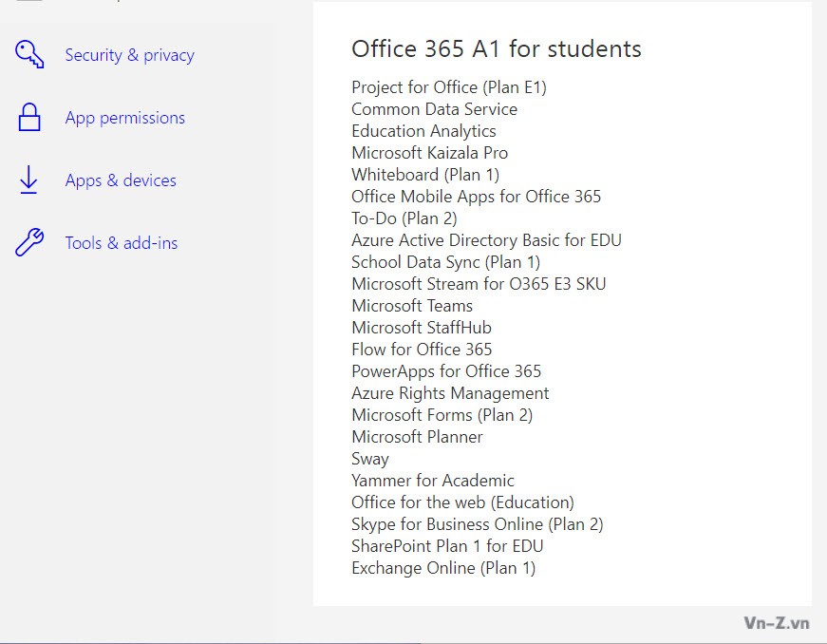This screenshot has width=827, height=644.
Task: Open the Security & privacy link
Action: click(x=130, y=55)
